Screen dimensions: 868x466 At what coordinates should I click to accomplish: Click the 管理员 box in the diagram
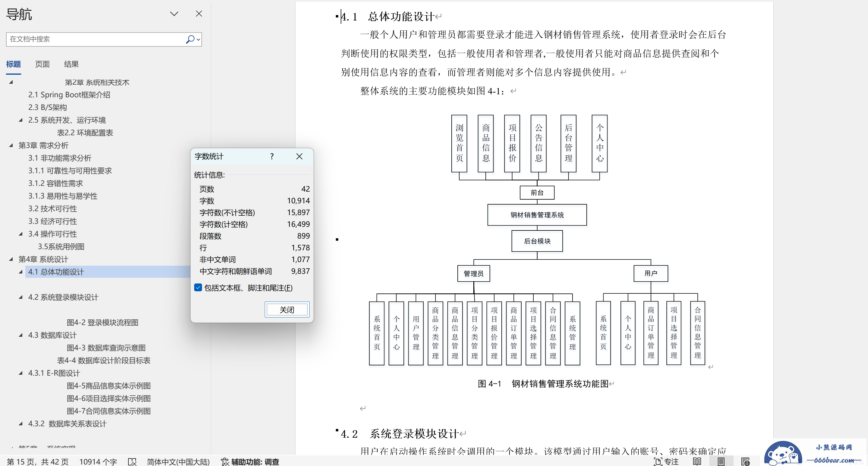[473, 273]
